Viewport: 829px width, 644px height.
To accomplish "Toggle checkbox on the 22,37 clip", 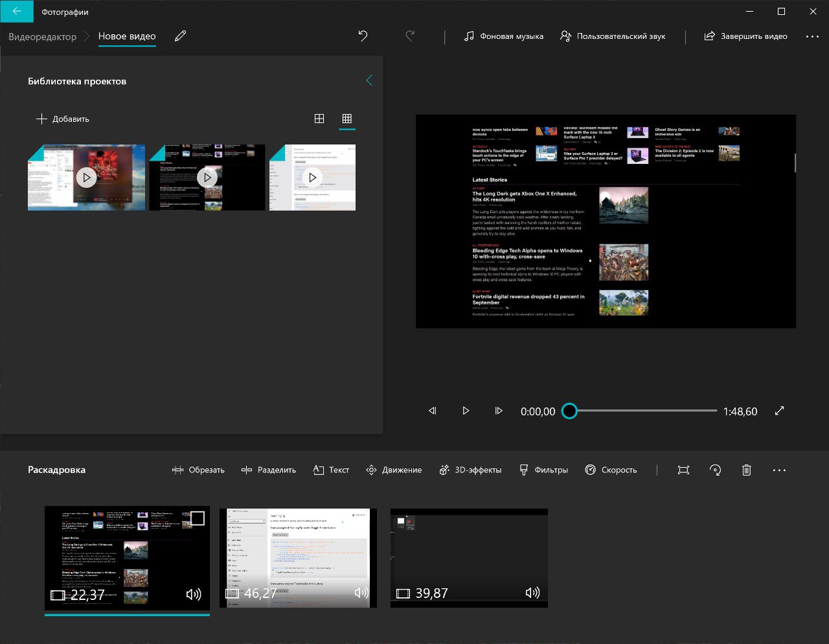I will coord(198,518).
